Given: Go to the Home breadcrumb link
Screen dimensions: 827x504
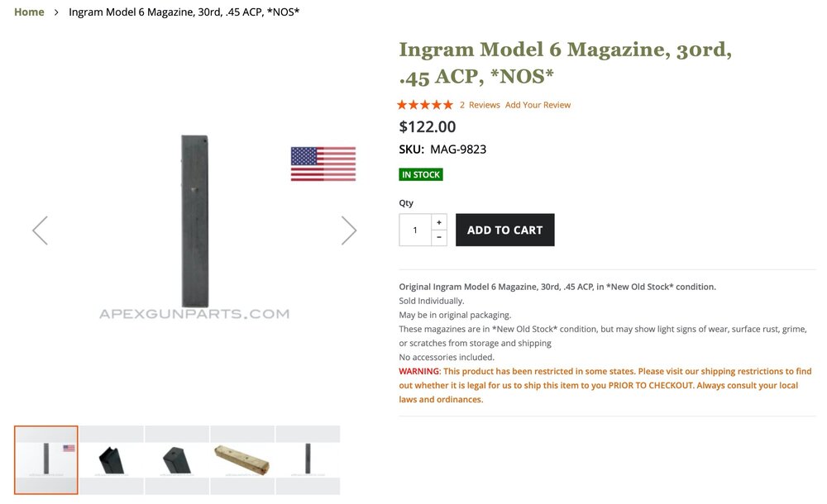Looking at the screenshot, I should point(29,12).
